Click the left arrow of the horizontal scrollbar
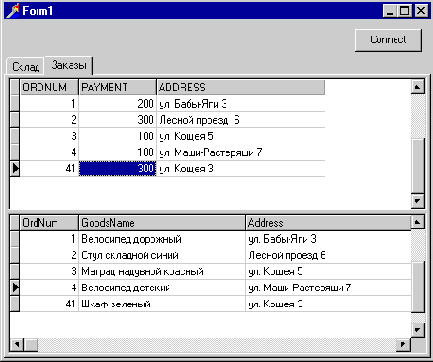The width and height of the screenshot is (433, 362). [x=17, y=344]
